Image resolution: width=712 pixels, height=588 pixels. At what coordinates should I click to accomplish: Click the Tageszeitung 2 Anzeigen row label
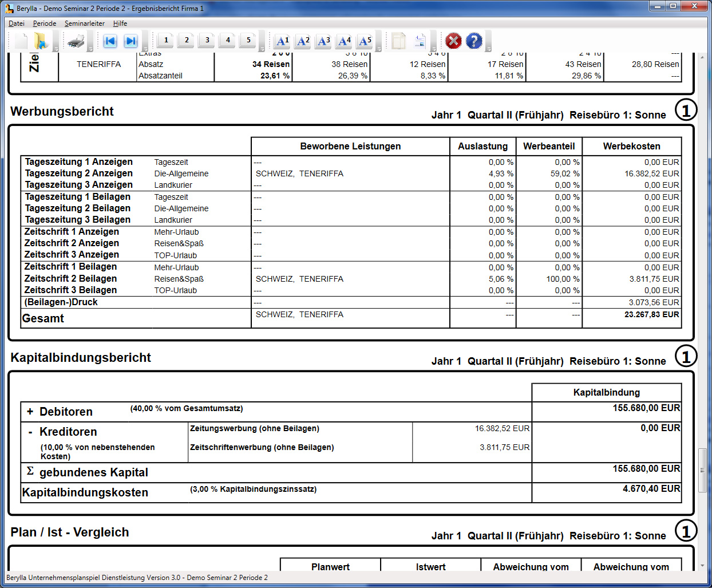(x=78, y=173)
